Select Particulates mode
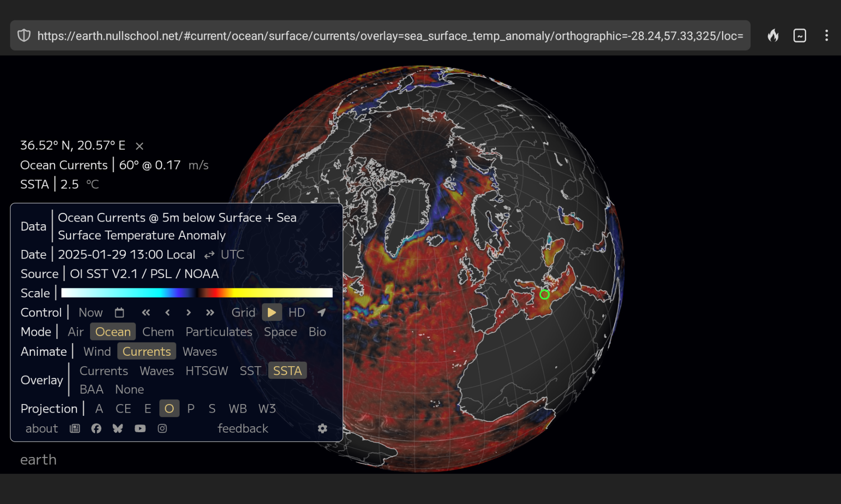Image resolution: width=841 pixels, height=504 pixels. (219, 332)
